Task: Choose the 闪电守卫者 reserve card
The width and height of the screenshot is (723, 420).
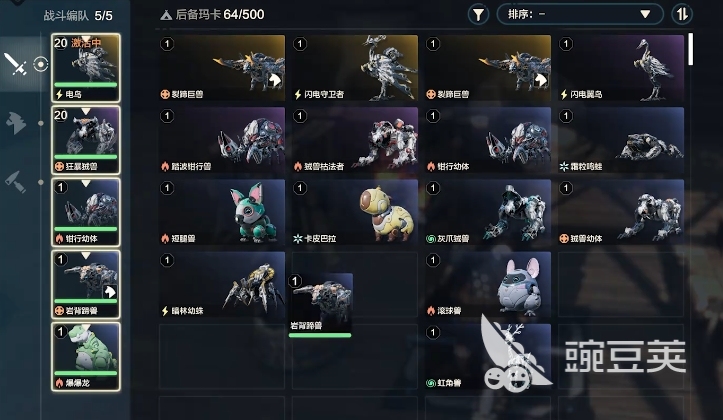Action: click(x=355, y=68)
